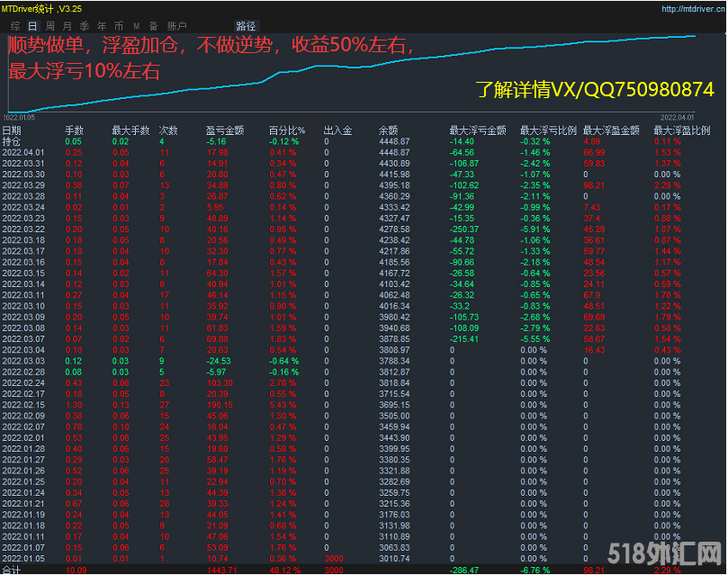Click loss value -24.53
Screen dimensions: 728x575
point(218,361)
